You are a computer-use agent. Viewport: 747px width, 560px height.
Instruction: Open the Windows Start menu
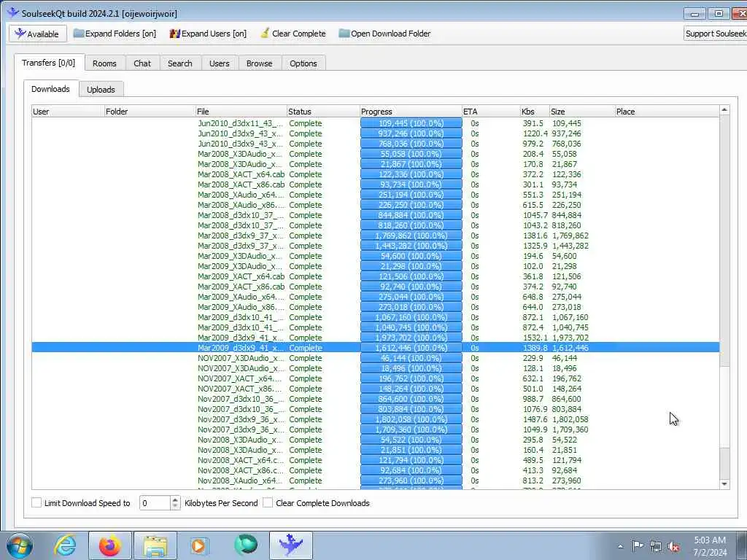coord(20,545)
